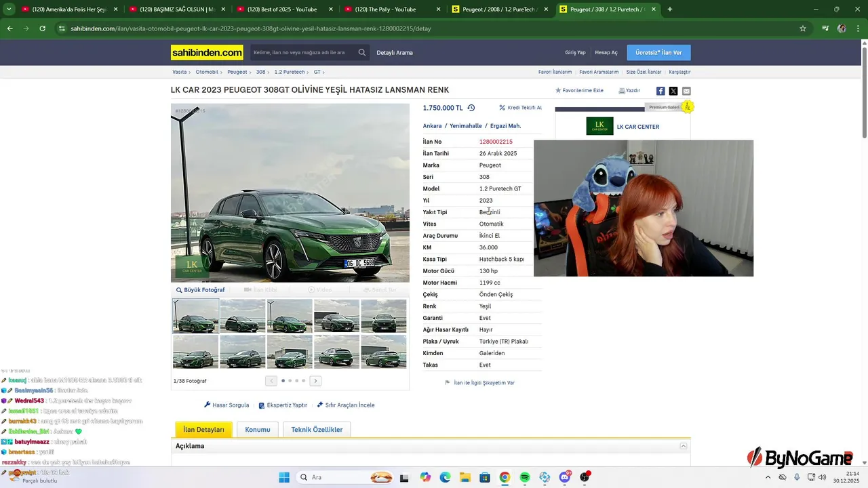
Task: Show hidden system tray icons
Action: click(768, 477)
